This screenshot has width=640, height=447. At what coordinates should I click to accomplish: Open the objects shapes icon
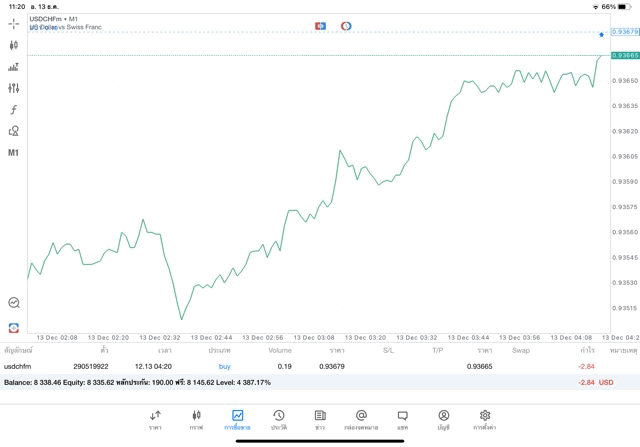[x=13, y=131]
